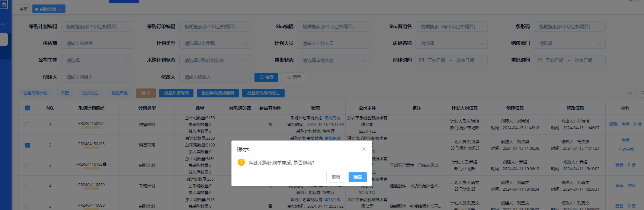Screen dimensions: 644x210
Task: Focus the 采购计划编码 search field
Action: pos(97,26)
